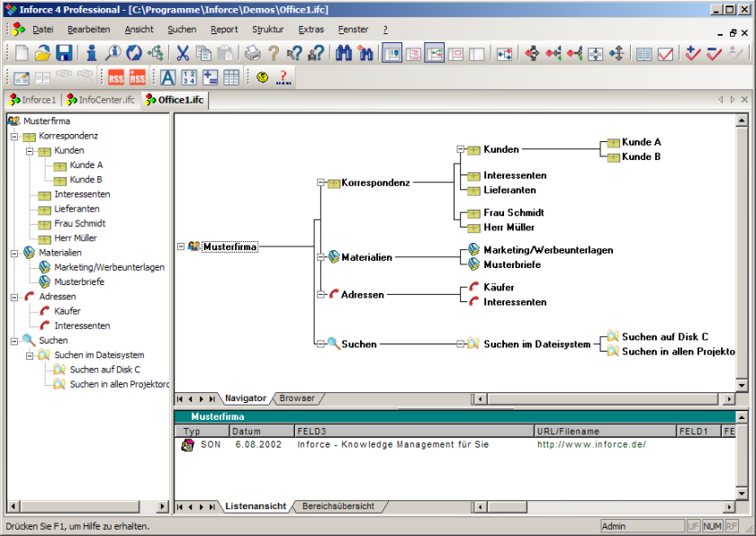
Task: Toggle the first highlighted view-layout button
Action: 392,54
